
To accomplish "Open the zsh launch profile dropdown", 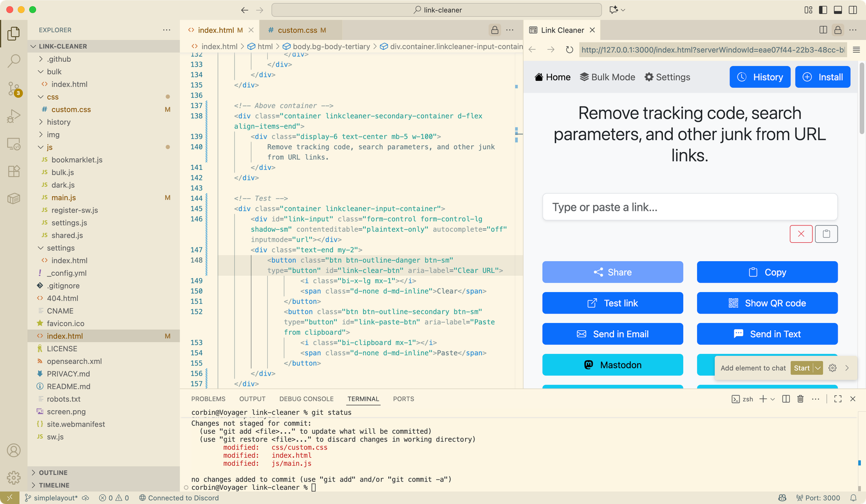I will [x=772, y=399].
